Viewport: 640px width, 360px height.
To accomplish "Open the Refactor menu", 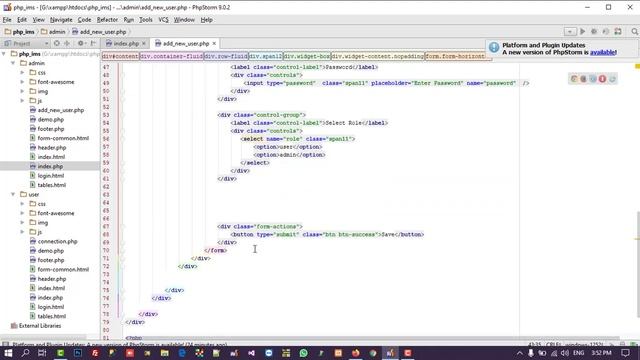I will [x=107, y=20].
